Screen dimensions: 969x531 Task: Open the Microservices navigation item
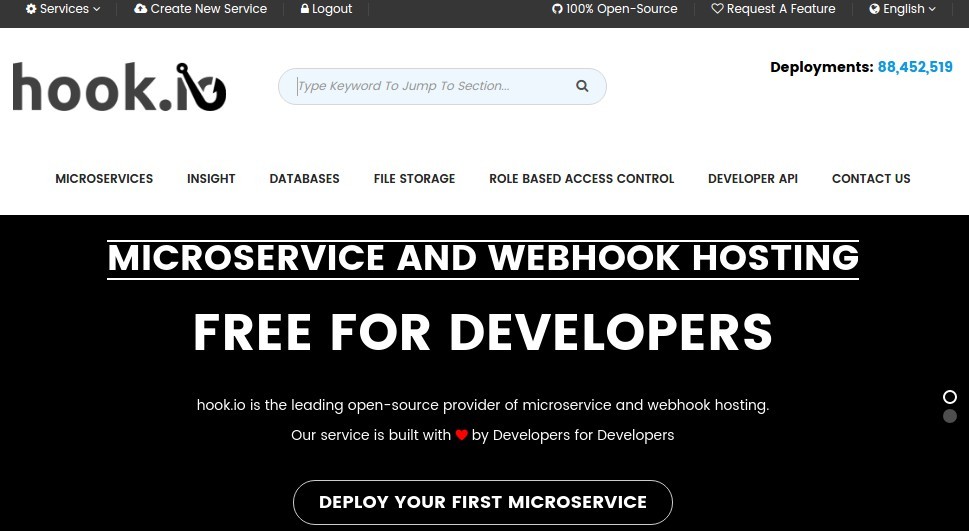pos(104,179)
